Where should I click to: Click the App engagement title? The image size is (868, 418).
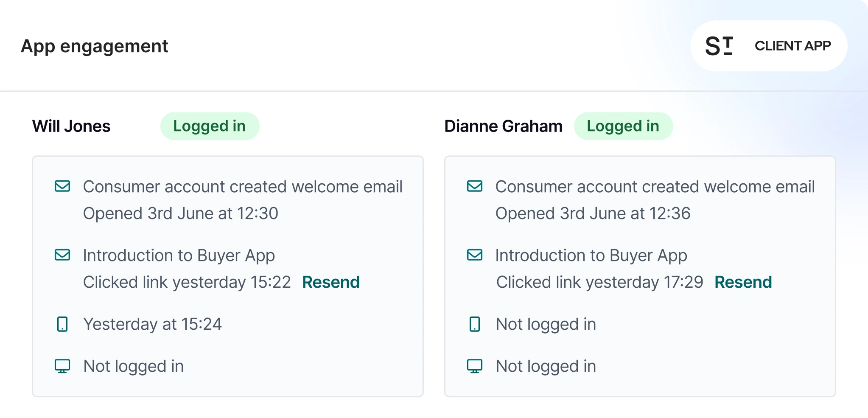pos(94,46)
